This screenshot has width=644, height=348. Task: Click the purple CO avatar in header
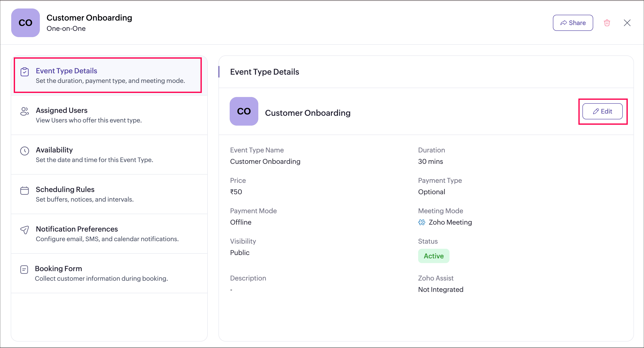(26, 23)
